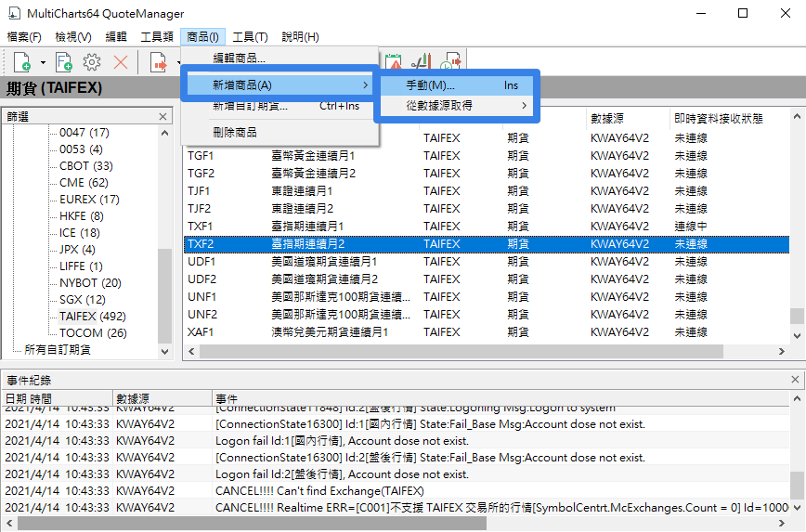Select EUREX (17) in the filter tree
The width and height of the screenshot is (806, 532).
pos(89,200)
